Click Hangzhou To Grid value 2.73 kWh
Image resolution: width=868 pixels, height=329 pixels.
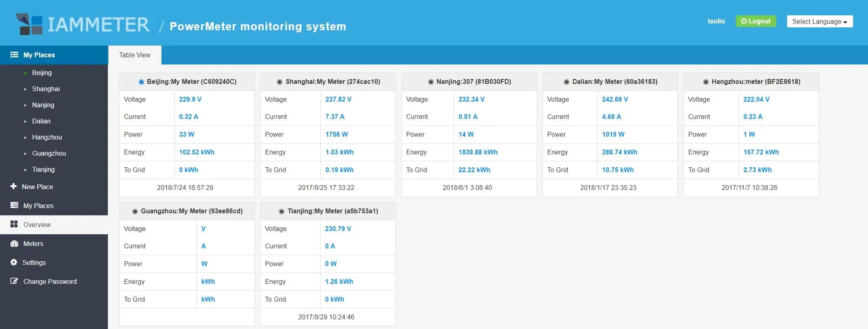click(758, 170)
